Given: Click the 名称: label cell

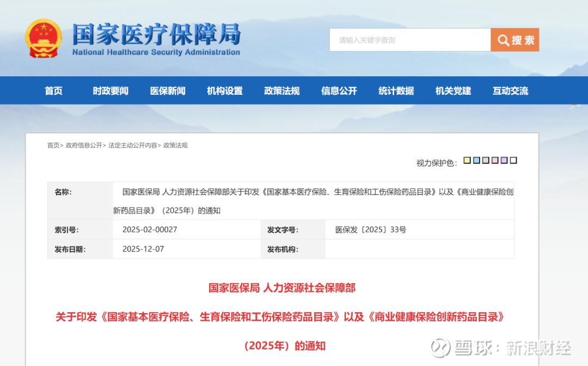Looking at the screenshot, I should click(x=80, y=200).
